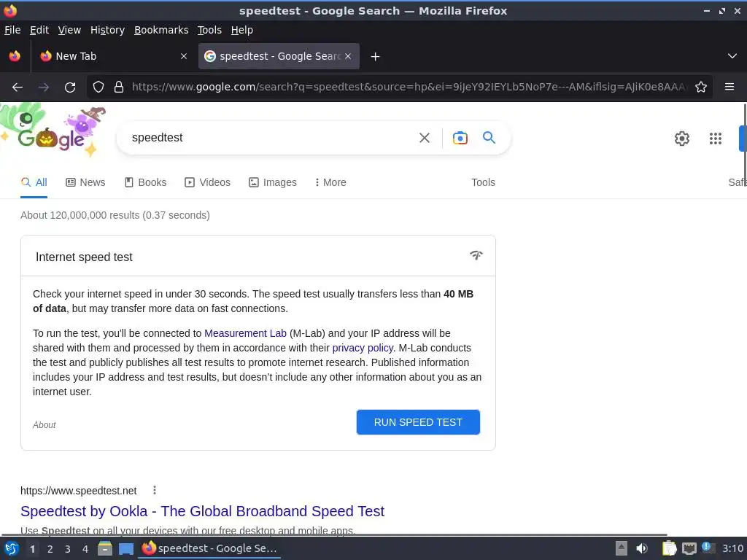
Task: Open Speedtest by Ookla result link
Action: coord(203,511)
